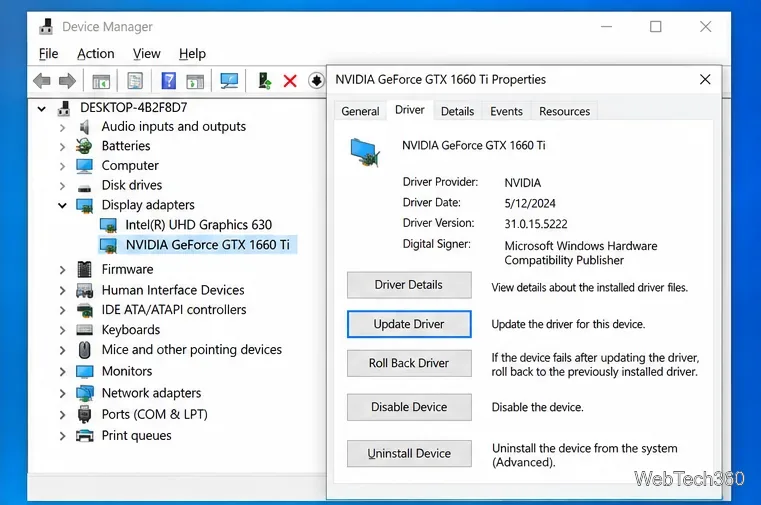Click the Mice and other pointing devices icon

point(84,350)
